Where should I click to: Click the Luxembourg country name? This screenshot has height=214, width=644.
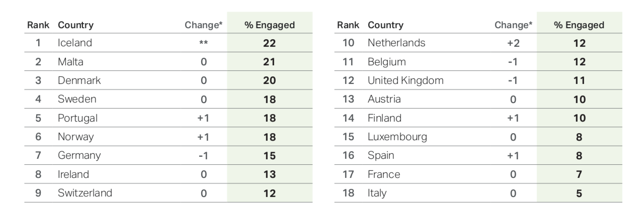(x=397, y=137)
